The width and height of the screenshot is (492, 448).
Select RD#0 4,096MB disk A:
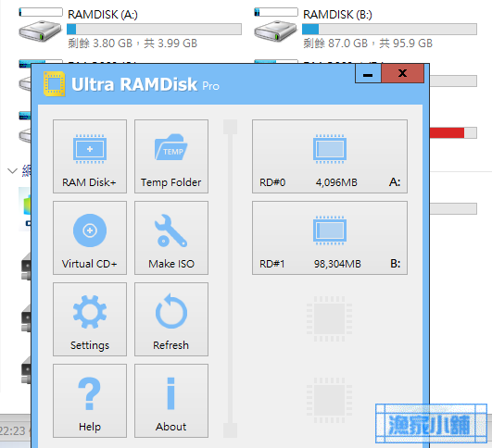[x=330, y=156]
